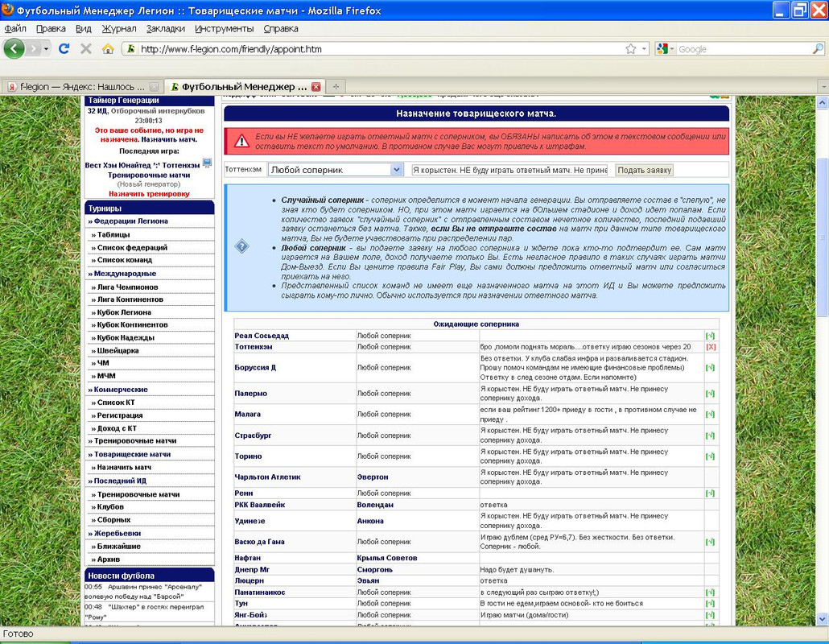Open the Удинезе team link
This screenshot has width=829, height=644.
pyautogui.click(x=250, y=521)
